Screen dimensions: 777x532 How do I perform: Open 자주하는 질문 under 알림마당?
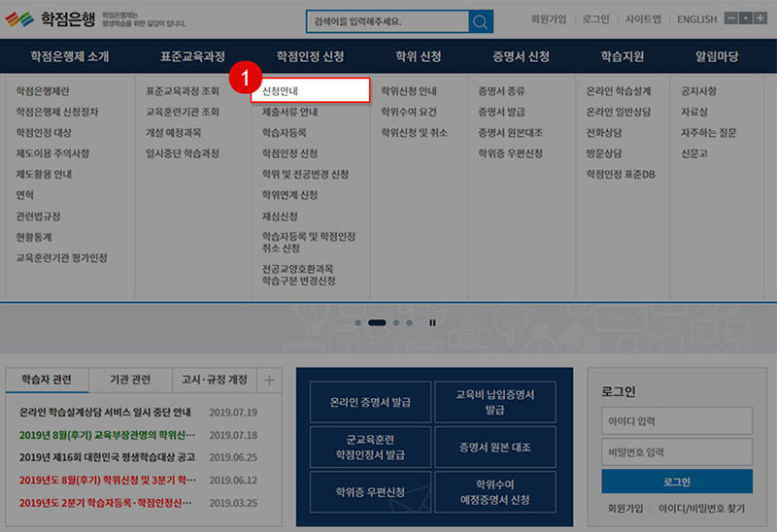click(x=708, y=133)
